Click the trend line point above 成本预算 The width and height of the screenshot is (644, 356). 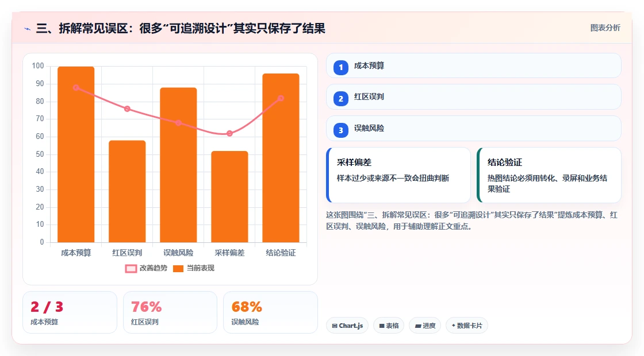76,87
